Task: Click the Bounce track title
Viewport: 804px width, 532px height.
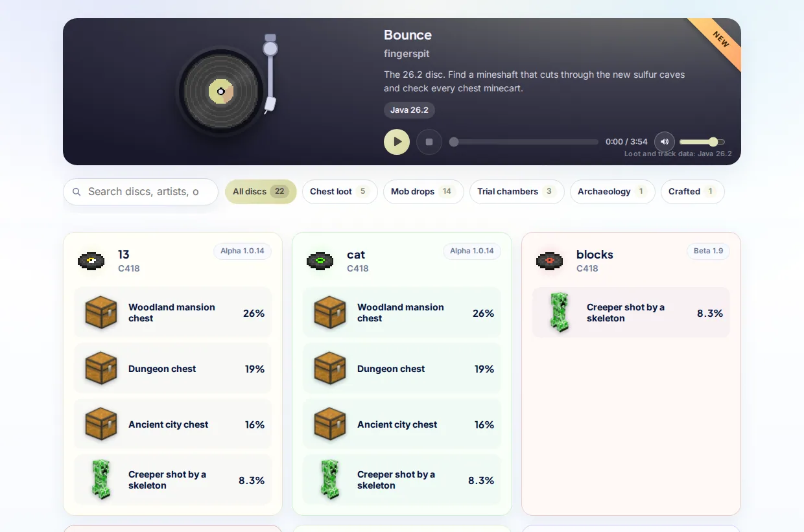Action: (x=408, y=35)
